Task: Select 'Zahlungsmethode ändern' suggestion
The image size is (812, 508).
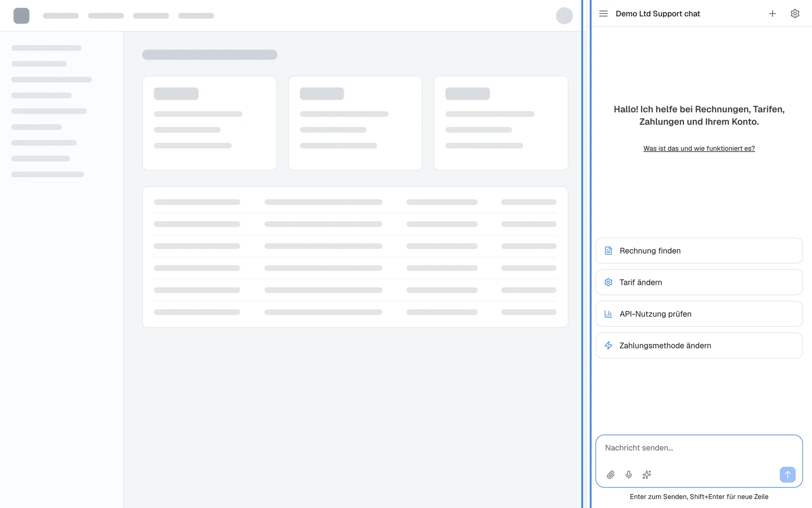Action: tap(699, 345)
